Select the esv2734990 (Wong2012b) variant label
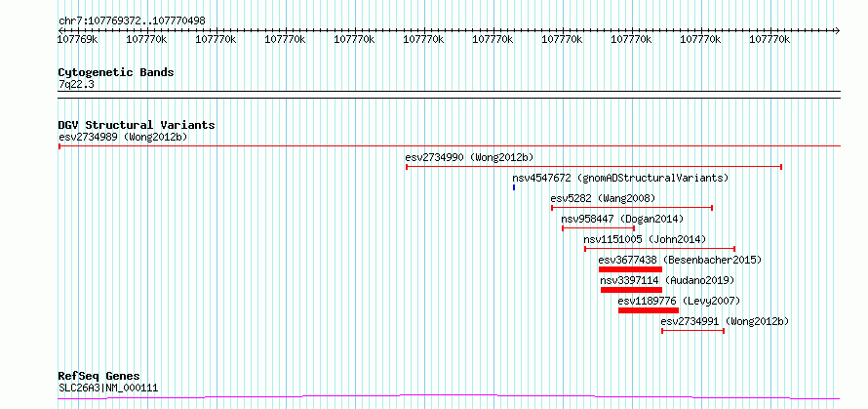 [469, 157]
